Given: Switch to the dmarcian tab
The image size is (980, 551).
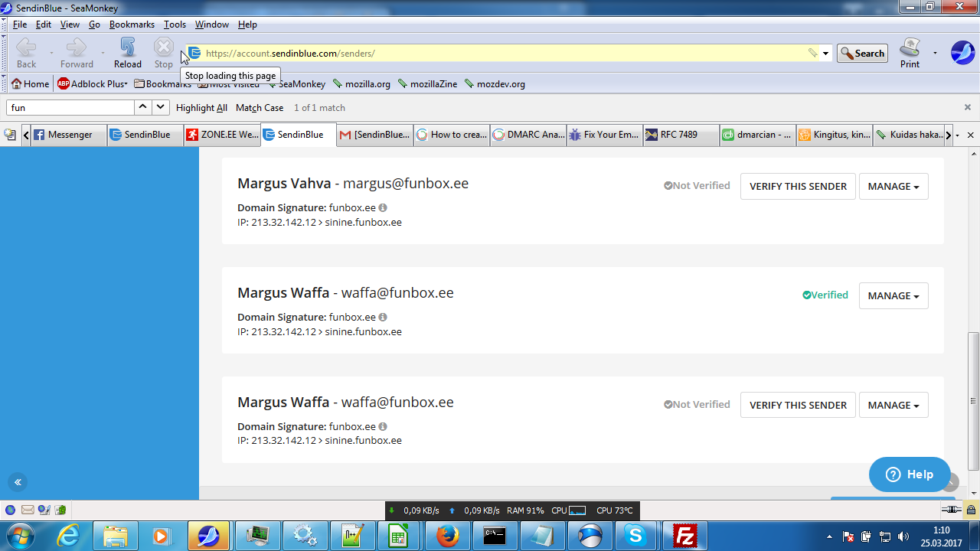Looking at the screenshot, I should [758, 135].
